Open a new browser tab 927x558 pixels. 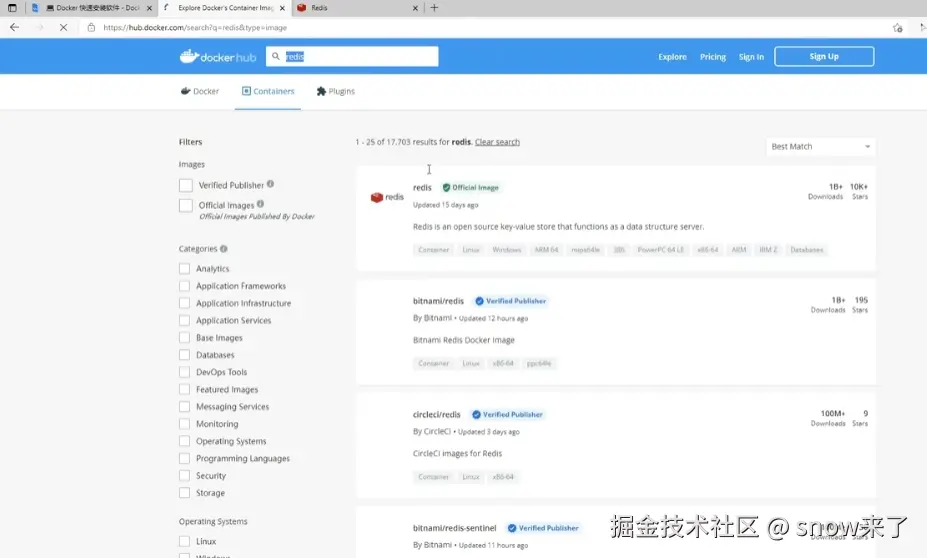[x=435, y=8]
